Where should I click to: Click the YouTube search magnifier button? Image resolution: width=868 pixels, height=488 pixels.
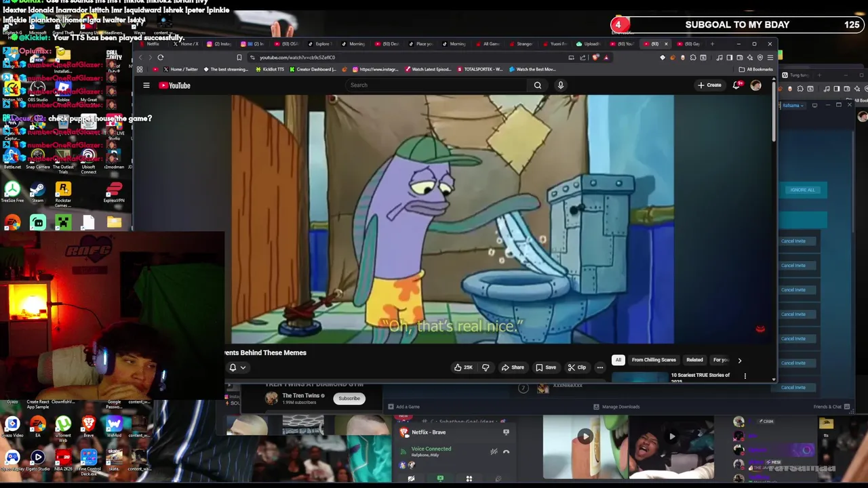(x=538, y=85)
